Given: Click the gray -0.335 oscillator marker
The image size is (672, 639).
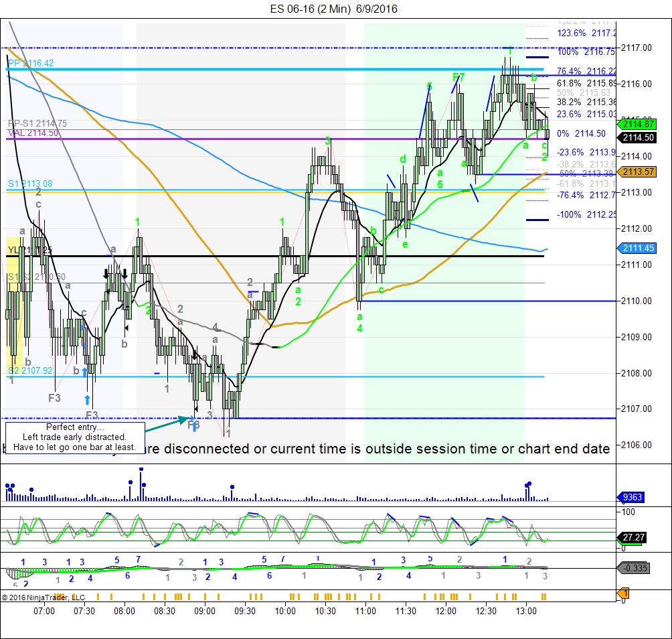Looking at the screenshot, I should [634, 568].
